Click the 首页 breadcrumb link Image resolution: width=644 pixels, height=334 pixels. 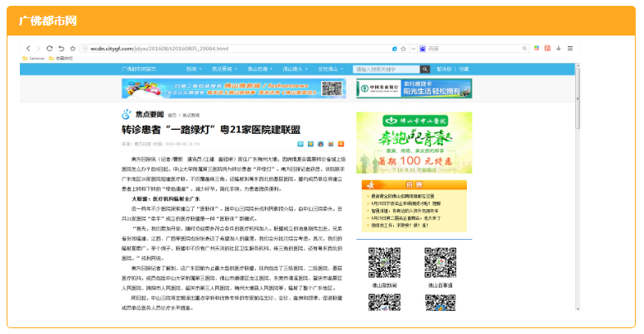pos(172,115)
